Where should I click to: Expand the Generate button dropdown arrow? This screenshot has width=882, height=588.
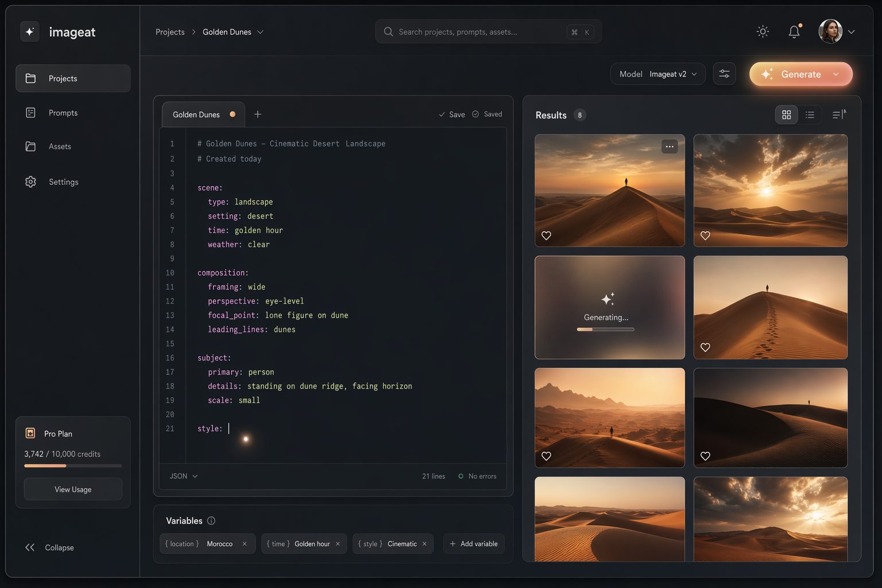(836, 74)
